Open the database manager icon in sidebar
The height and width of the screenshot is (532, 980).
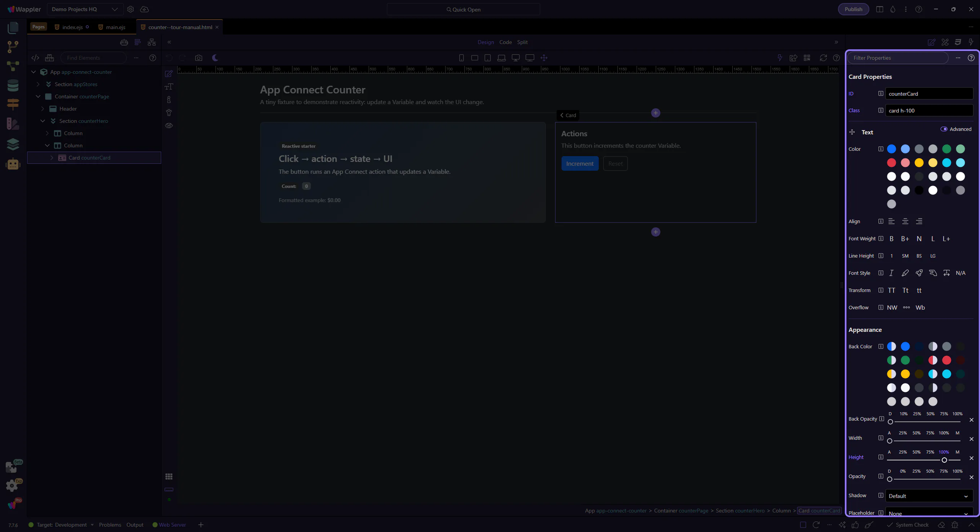(13, 85)
